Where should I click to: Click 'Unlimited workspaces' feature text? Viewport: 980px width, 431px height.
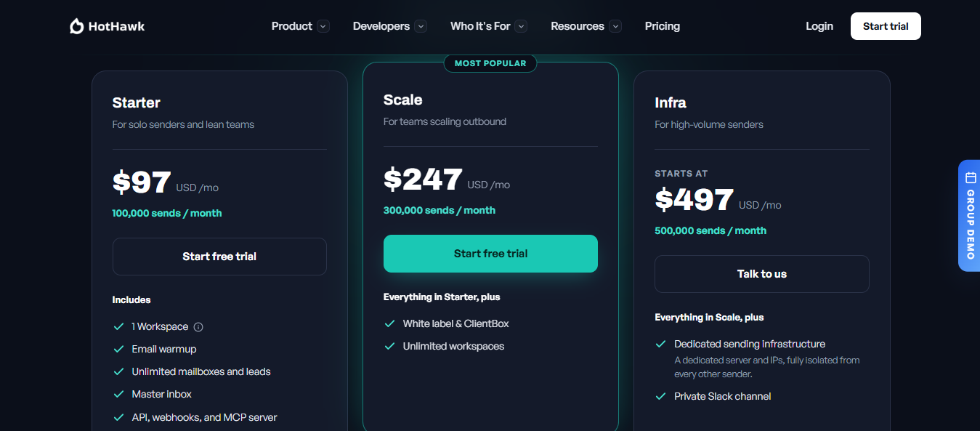[453, 346]
